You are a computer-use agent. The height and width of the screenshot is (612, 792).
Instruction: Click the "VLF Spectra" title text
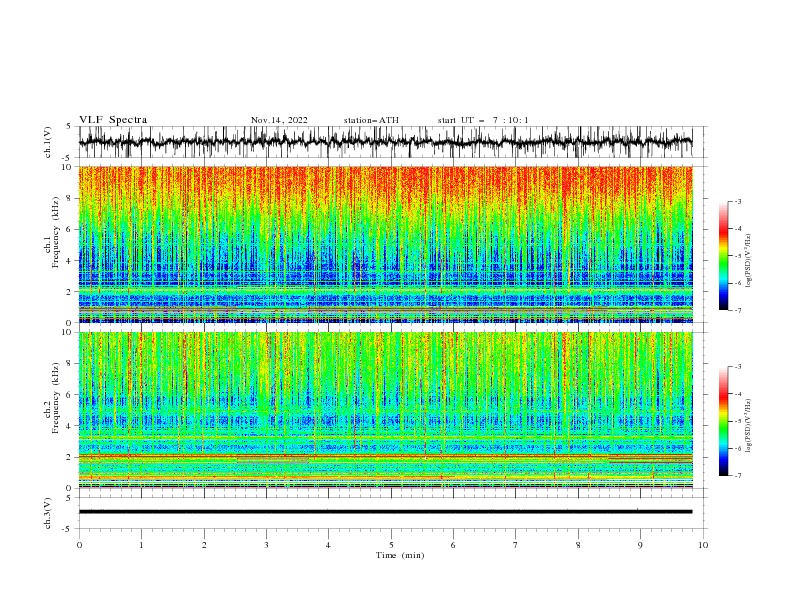point(113,120)
